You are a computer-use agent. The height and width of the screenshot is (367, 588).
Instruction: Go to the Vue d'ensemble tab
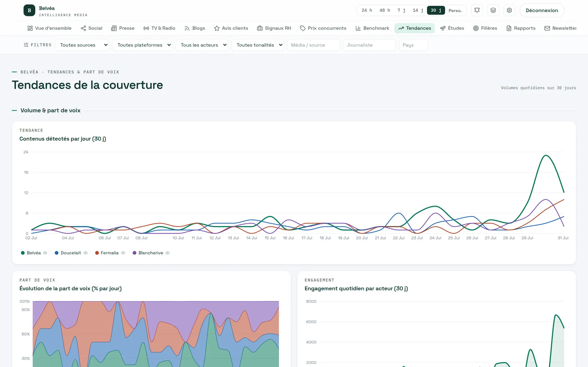click(x=49, y=28)
